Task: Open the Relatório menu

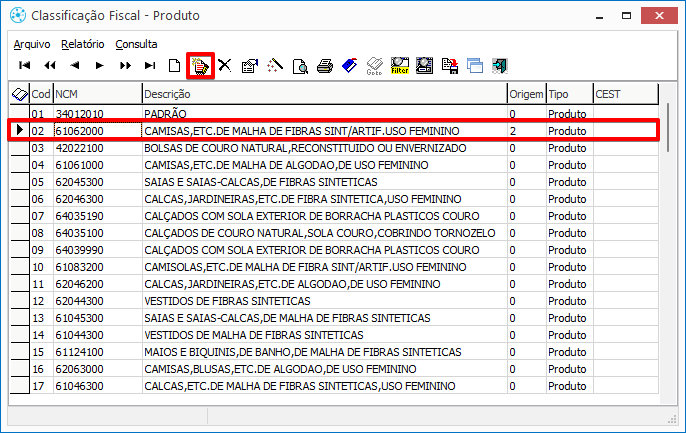Action: coord(83,44)
